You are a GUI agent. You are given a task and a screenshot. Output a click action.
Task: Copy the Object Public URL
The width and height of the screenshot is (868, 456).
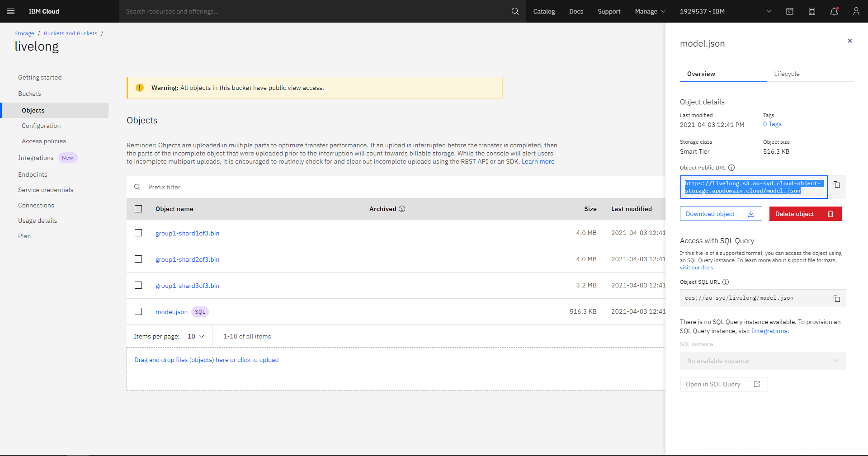click(837, 185)
